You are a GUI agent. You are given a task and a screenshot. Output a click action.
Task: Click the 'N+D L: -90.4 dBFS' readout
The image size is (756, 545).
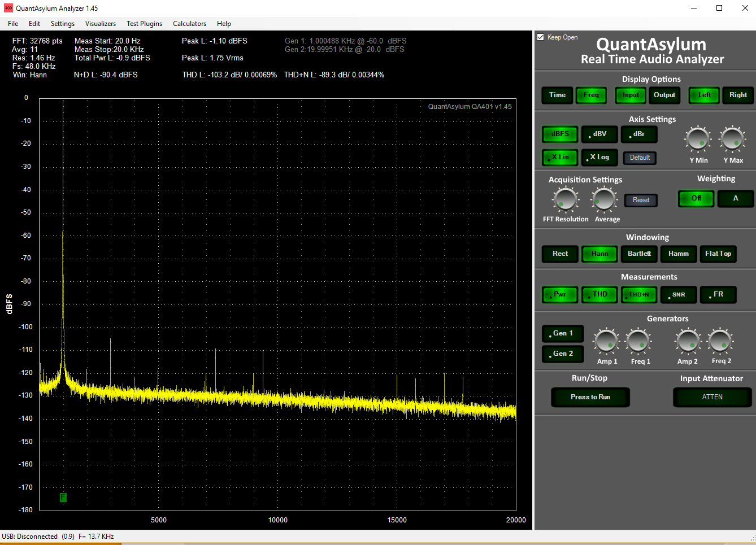click(106, 75)
